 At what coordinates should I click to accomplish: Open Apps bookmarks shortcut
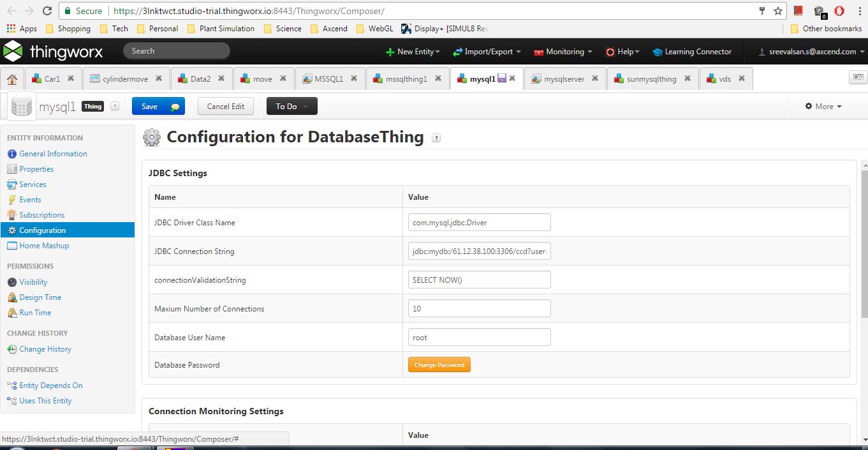22,29
